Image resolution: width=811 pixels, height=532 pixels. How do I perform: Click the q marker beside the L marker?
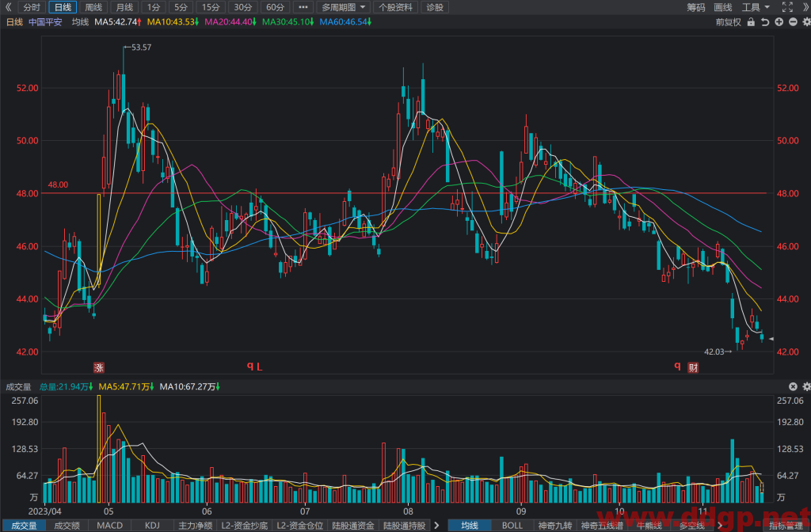click(249, 366)
